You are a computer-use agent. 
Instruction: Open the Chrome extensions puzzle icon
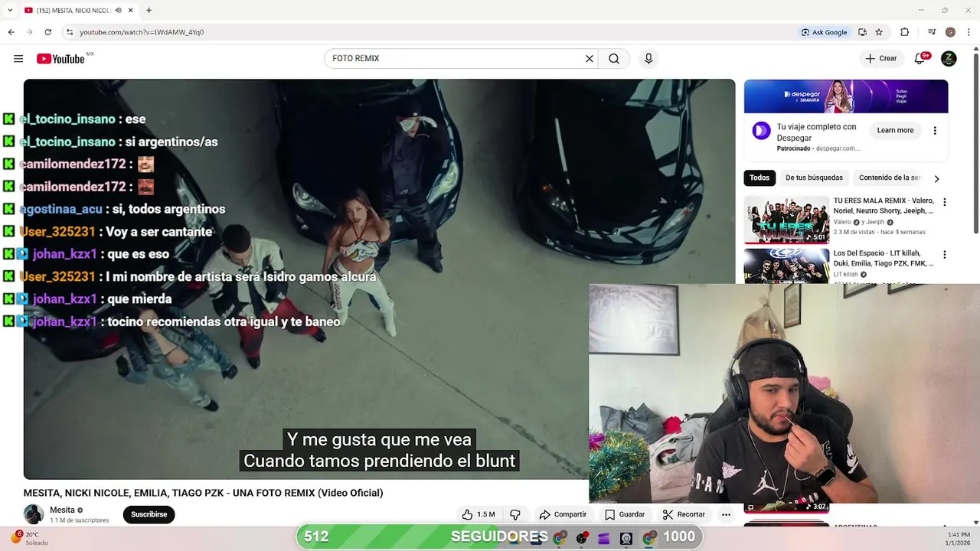[904, 32]
